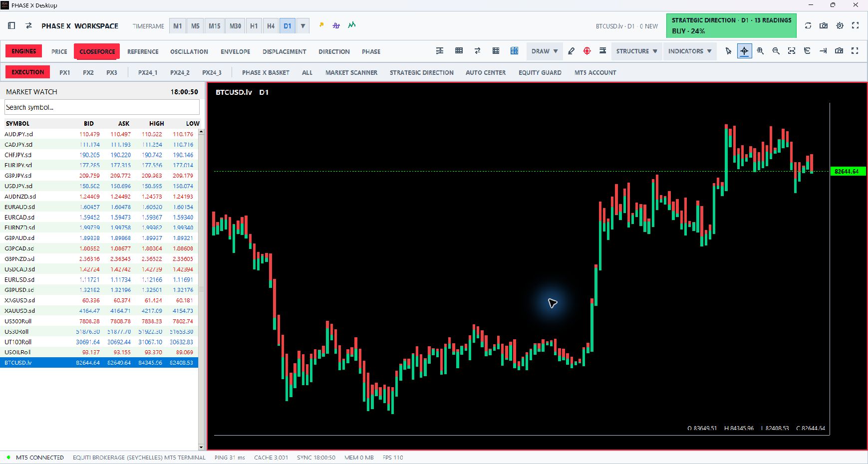Toggle the sidebar panel icon
The height and width of the screenshot is (464, 868).
pos(12,25)
